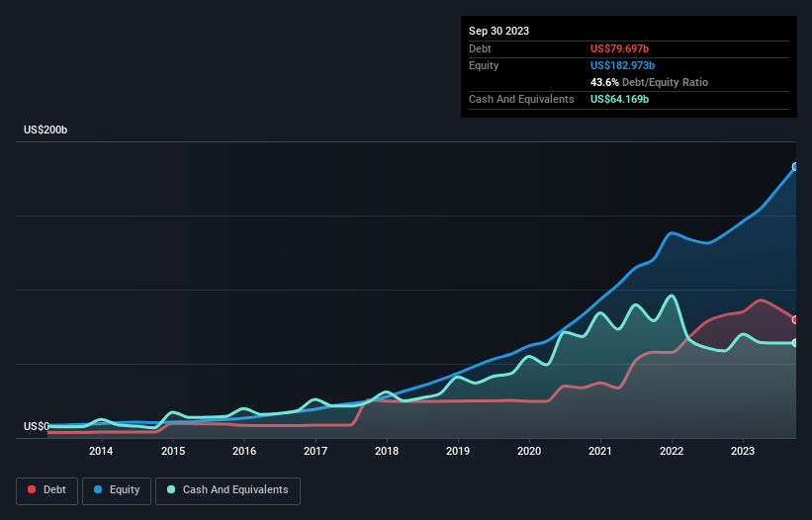Select the blue Equity endpoint marker
Viewport: 812px width, 520px height.
795,167
